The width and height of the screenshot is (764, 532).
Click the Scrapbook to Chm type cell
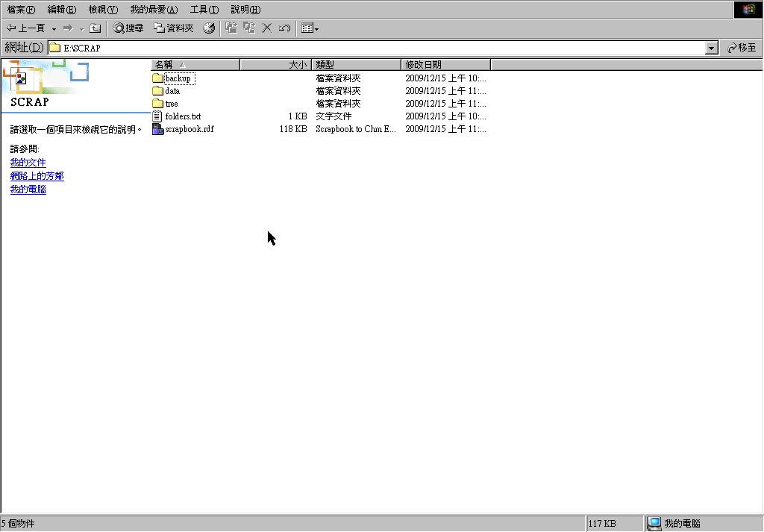tap(356, 128)
